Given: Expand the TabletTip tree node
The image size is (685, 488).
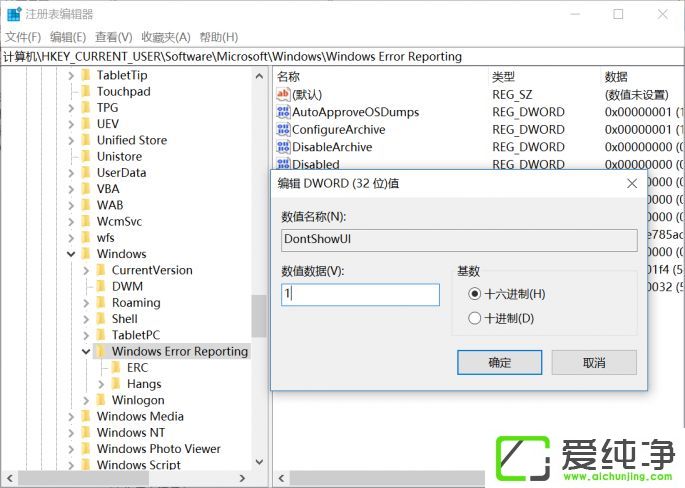Looking at the screenshot, I should (x=71, y=76).
